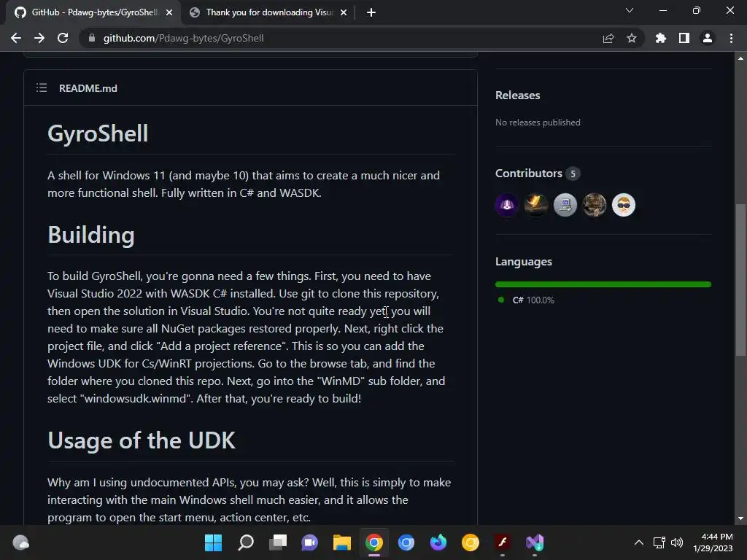Click 'No releases published' text
This screenshot has height=560, width=747.
tap(538, 122)
